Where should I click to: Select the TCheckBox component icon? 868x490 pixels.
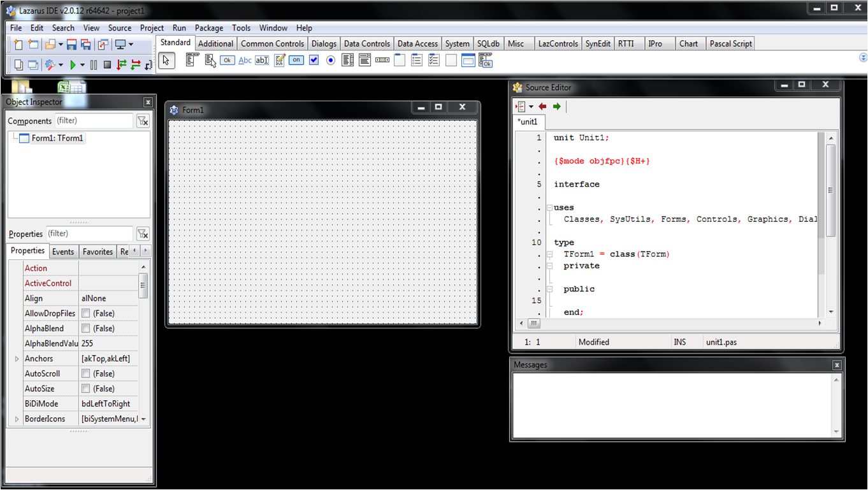click(314, 61)
